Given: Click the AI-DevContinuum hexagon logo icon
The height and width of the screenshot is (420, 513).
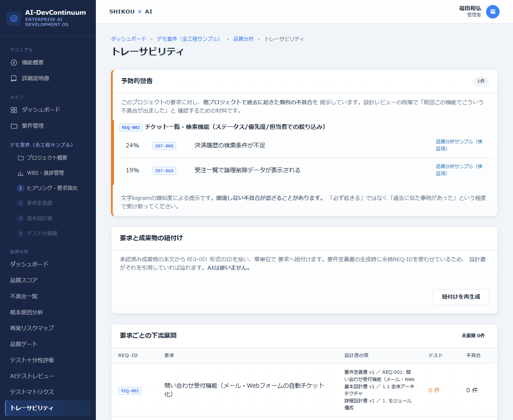Looking at the screenshot, I should tap(14, 18).
